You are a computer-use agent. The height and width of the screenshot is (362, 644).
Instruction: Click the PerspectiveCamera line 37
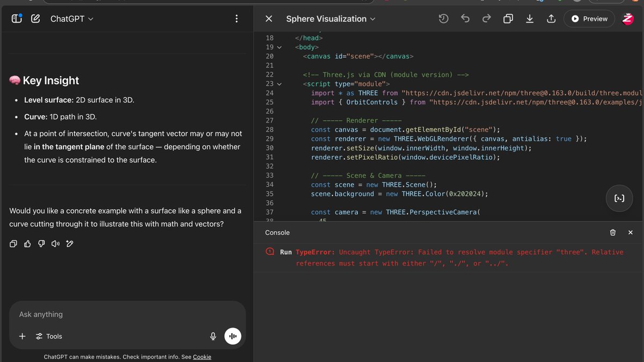395,212
